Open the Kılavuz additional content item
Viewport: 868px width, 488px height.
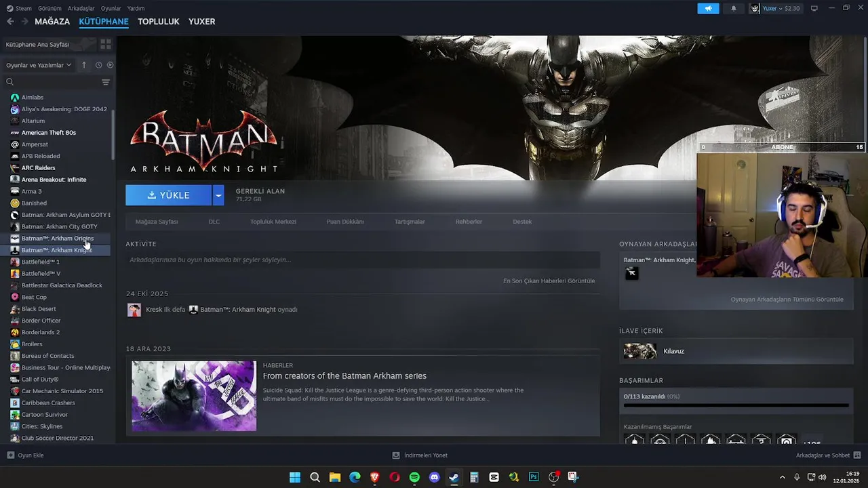(736, 351)
